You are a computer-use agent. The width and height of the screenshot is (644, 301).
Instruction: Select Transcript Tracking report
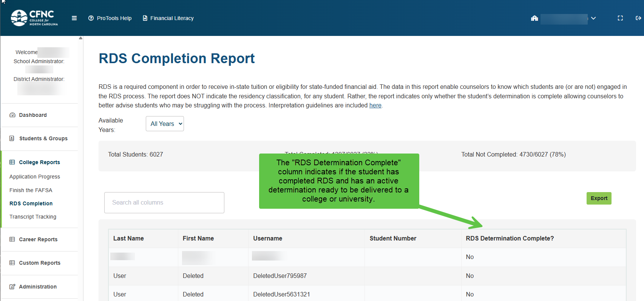[33, 217]
